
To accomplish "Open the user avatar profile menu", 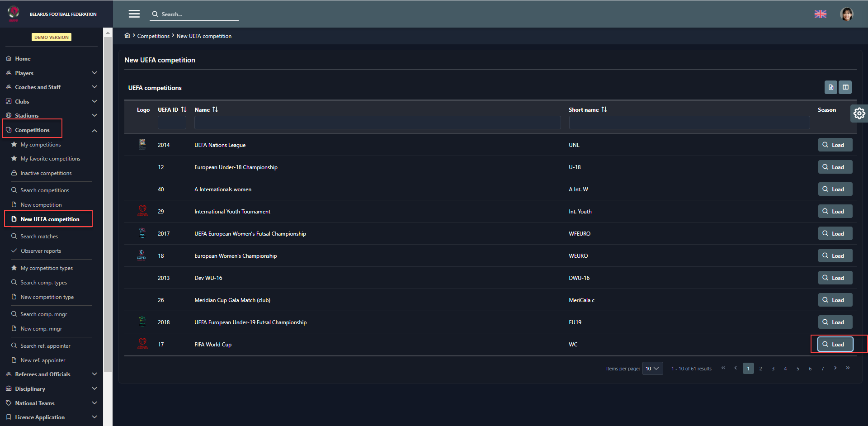I will [x=846, y=14].
